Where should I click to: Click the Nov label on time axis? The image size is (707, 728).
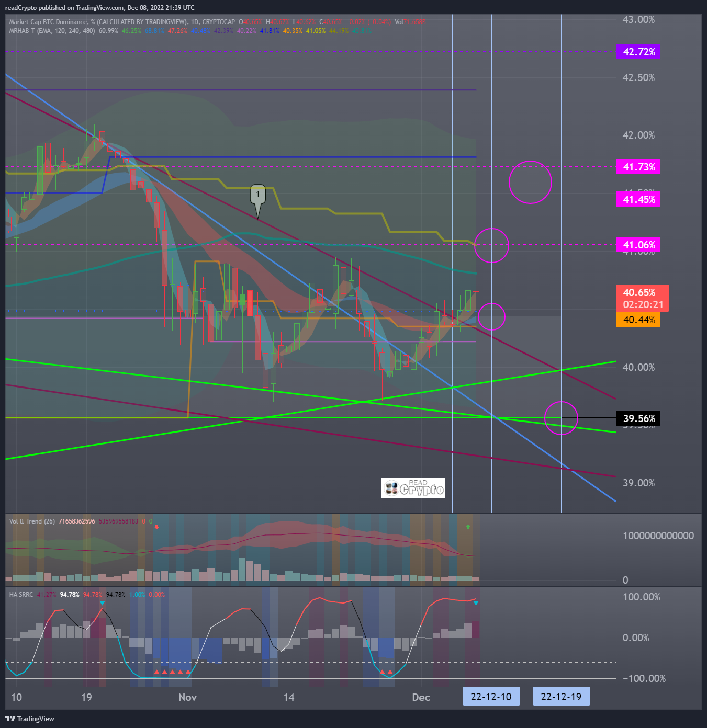tap(187, 697)
